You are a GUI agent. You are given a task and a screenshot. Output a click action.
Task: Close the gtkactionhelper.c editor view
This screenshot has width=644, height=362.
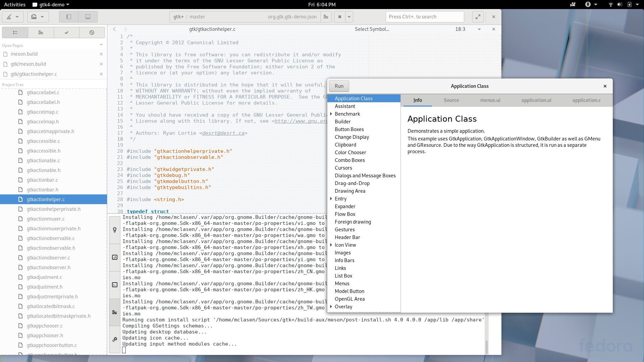pyautogui.click(x=494, y=29)
